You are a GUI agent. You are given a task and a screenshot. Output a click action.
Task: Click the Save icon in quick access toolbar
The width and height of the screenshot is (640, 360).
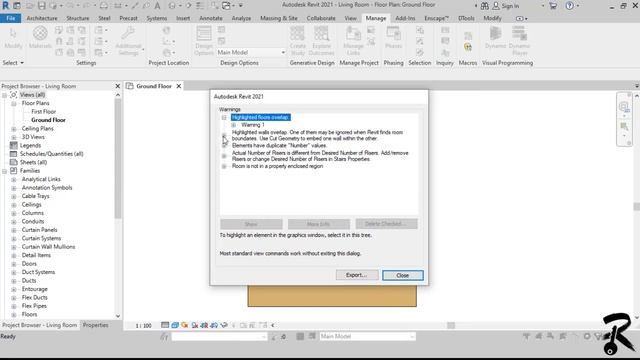coord(42,6)
